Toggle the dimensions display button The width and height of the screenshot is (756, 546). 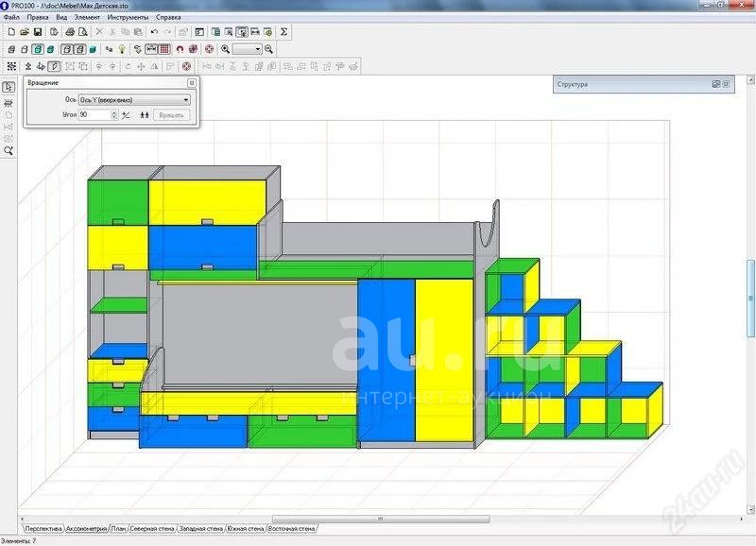coord(151,49)
